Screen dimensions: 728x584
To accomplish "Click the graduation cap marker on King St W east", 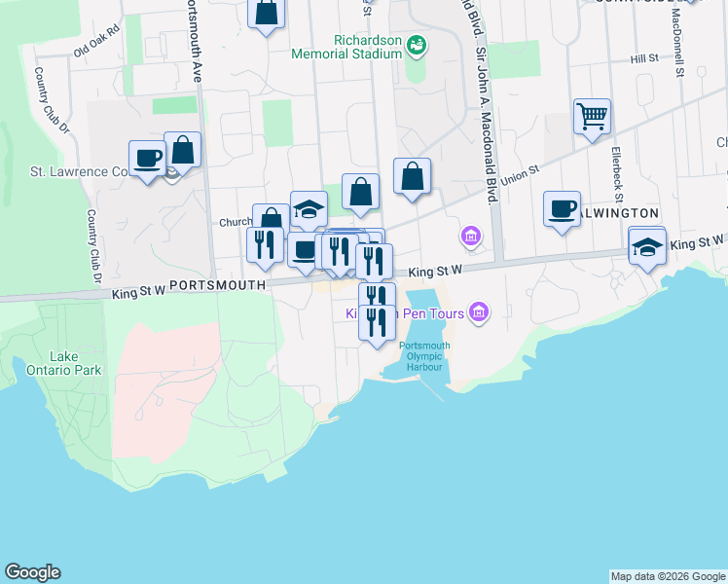I will (x=647, y=247).
